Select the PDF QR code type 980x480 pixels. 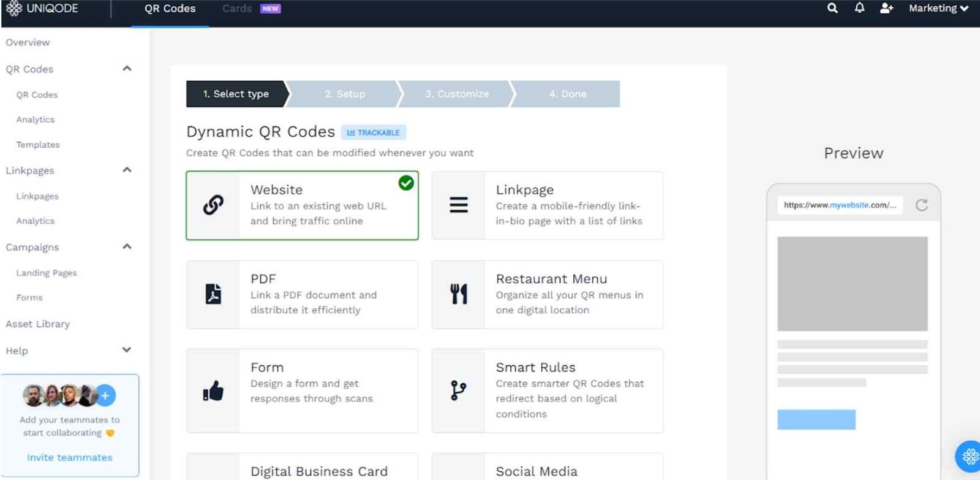303,294
